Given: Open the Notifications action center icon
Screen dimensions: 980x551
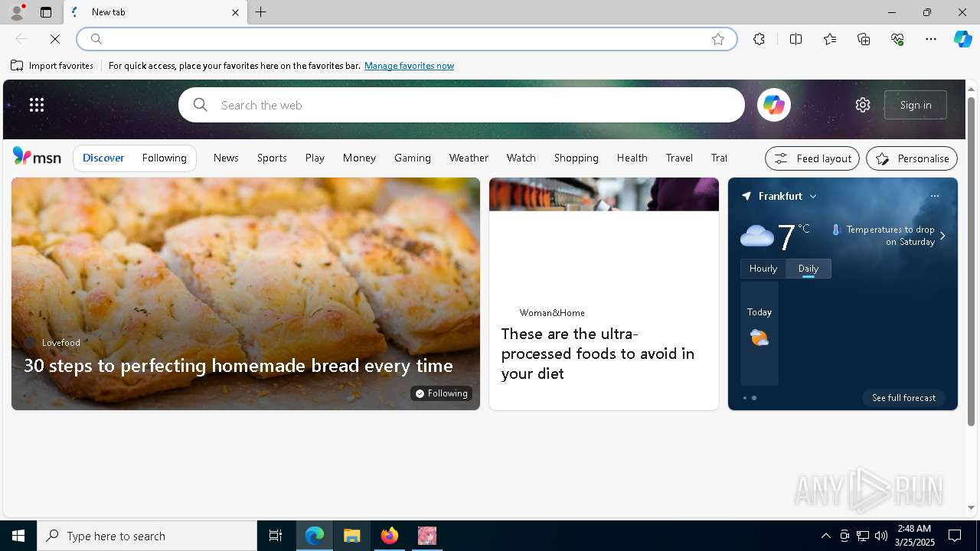Looking at the screenshot, I should click(955, 536).
